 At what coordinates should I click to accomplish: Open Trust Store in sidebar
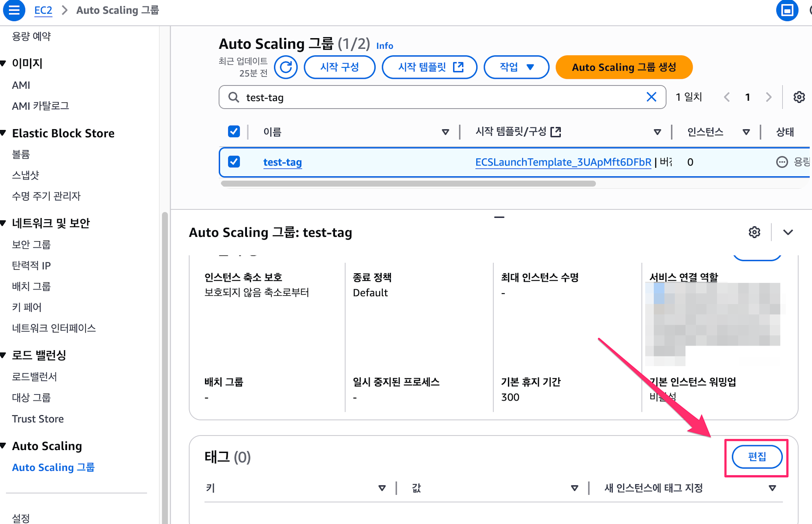pyautogui.click(x=38, y=419)
